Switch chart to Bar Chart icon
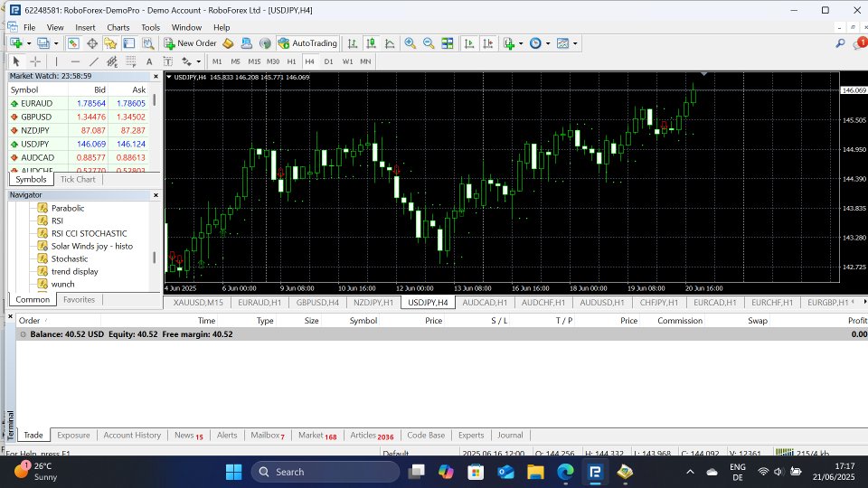This screenshot has height=488, width=868. [352, 43]
